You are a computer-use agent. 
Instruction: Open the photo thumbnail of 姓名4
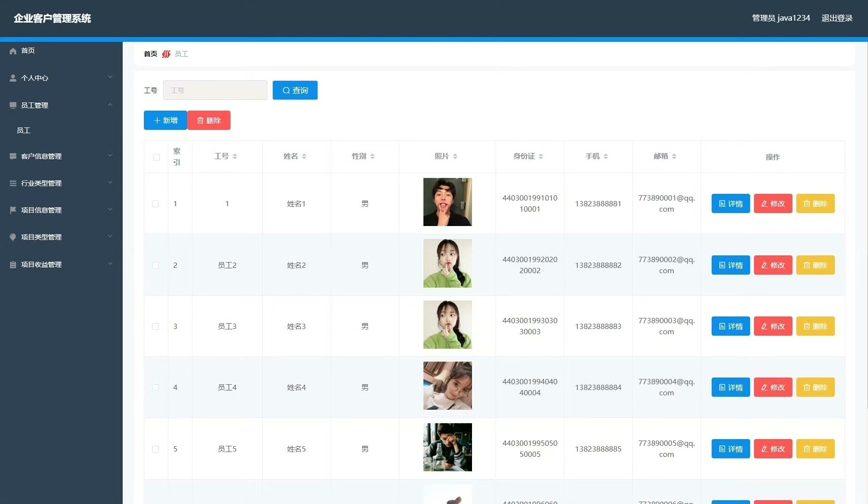click(x=447, y=386)
